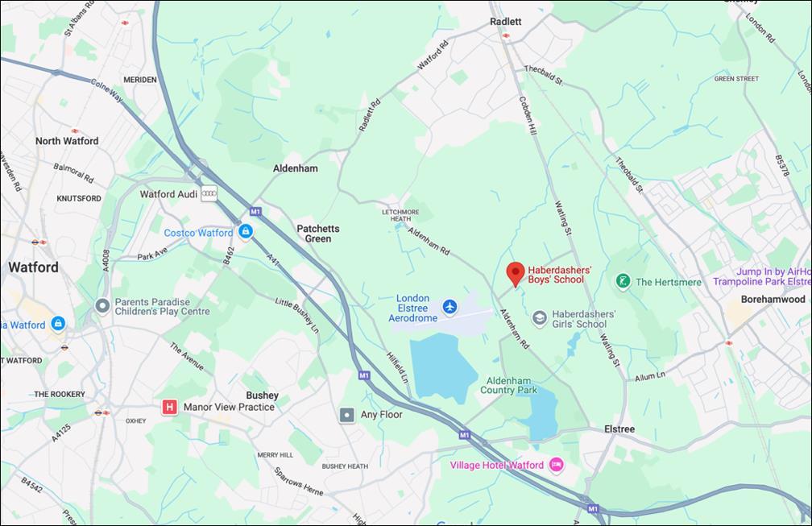Select the Radlett railway station icon

click(x=506, y=35)
